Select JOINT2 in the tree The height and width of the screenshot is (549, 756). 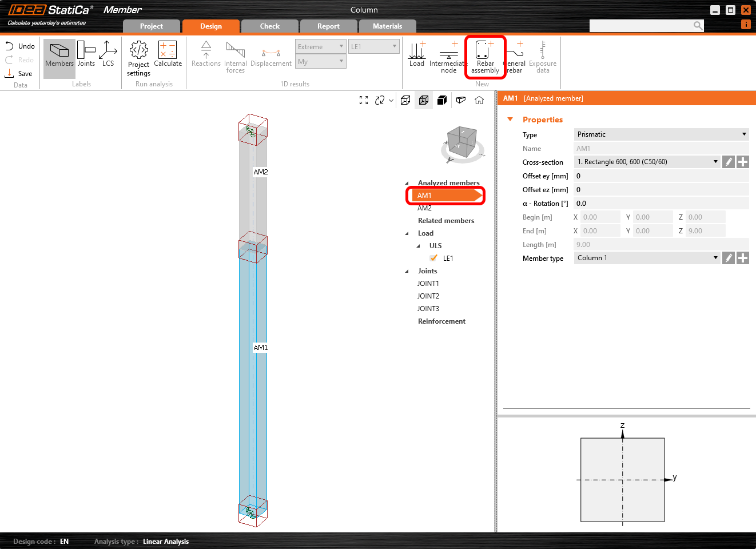tap(428, 296)
